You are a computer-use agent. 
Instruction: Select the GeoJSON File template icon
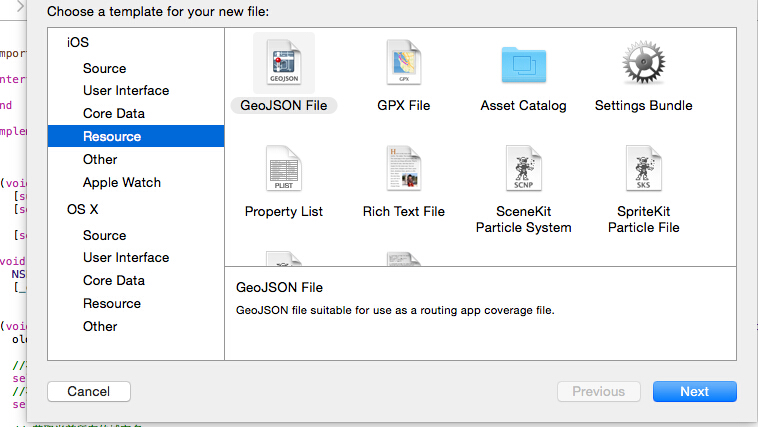coord(284,64)
